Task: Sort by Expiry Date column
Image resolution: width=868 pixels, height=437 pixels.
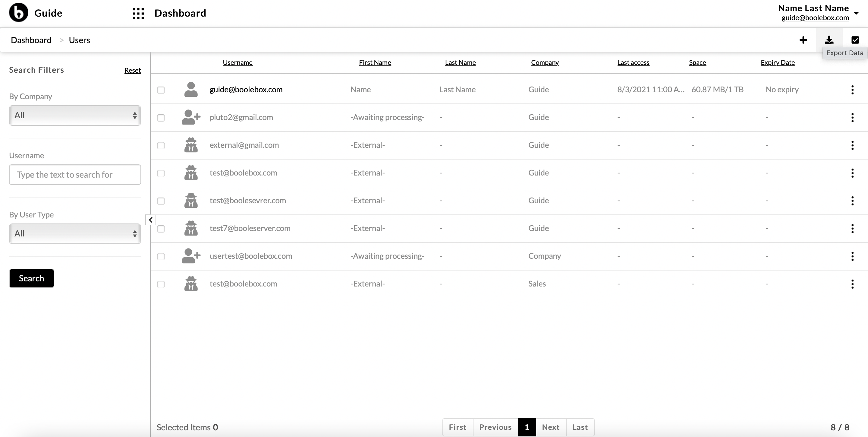Action: tap(778, 62)
